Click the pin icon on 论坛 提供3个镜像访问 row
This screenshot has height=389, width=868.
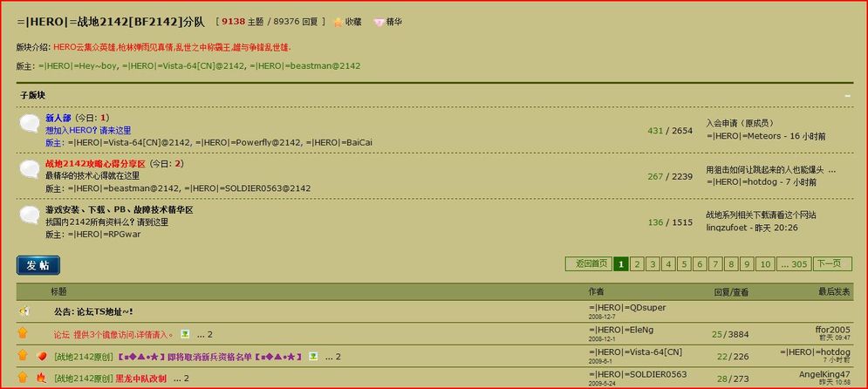(23, 333)
